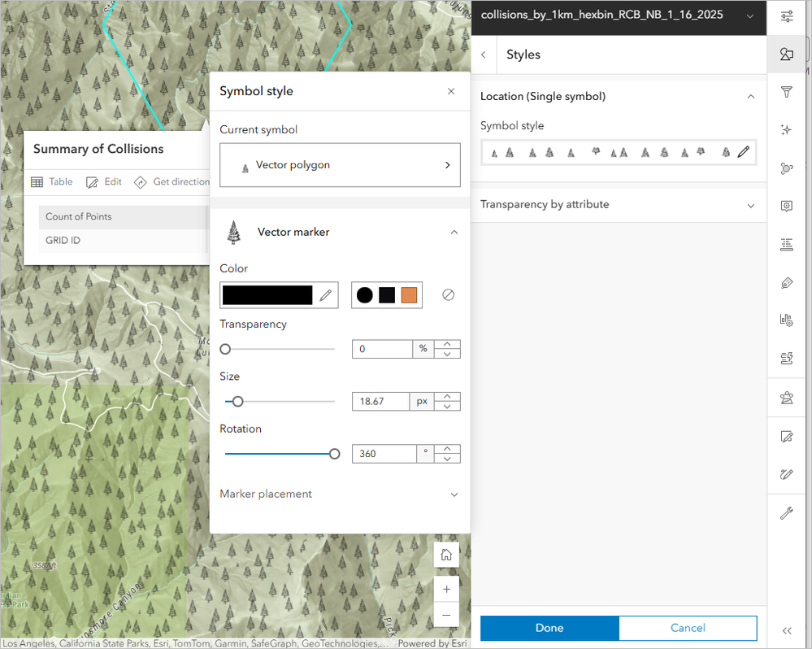Click the Rotation value field showing 360
Viewport: 812px width, 649px height.
(384, 454)
